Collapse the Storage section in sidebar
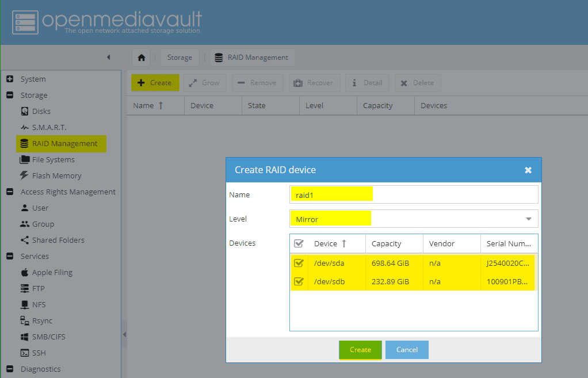The image size is (588, 378). (9, 95)
